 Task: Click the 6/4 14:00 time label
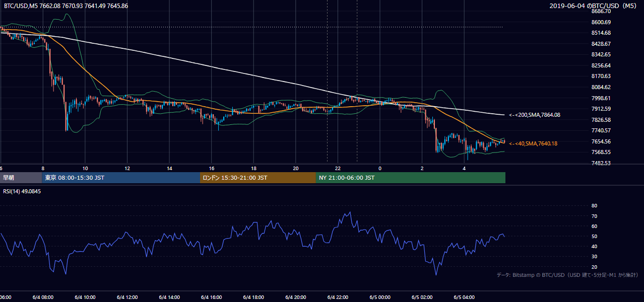(x=169, y=297)
